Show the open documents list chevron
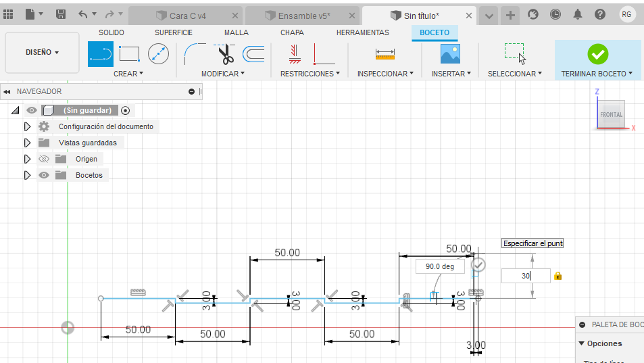The height and width of the screenshot is (363, 644). coord(489,16)
